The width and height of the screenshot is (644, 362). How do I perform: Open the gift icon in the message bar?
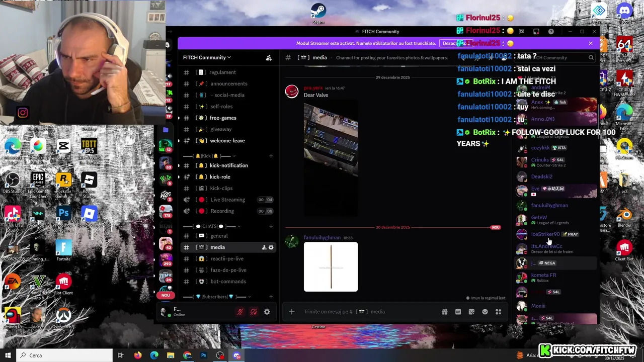(x=445, y=312)
